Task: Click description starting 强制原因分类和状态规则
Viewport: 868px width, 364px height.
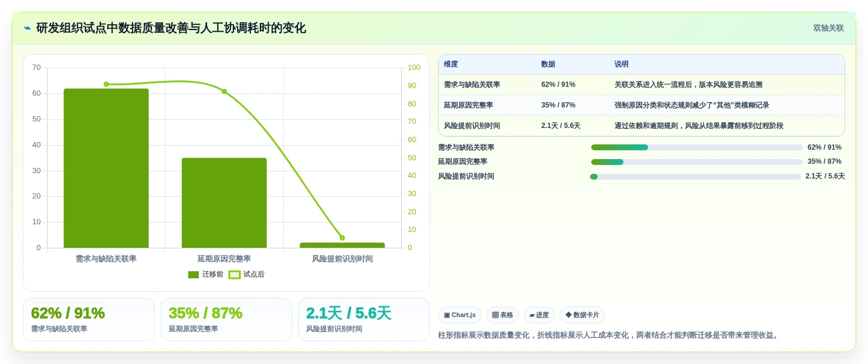Action: coord(692,105)
